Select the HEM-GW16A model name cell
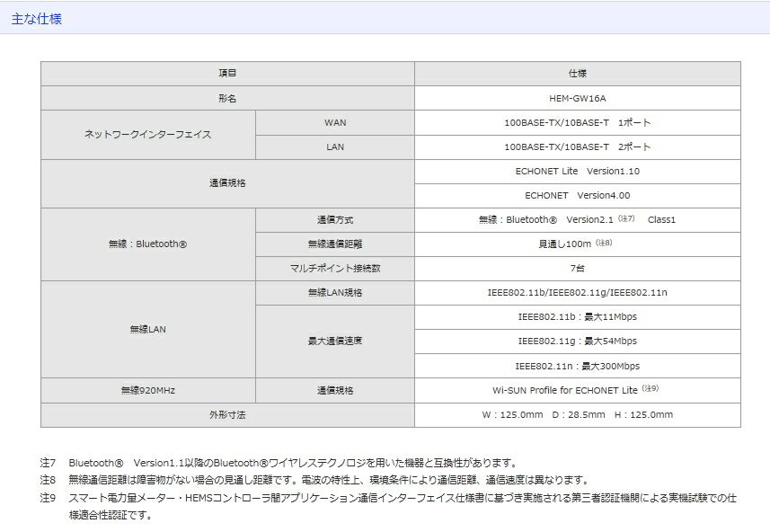The width and height of the screenshot is (770, 532). [x=577, y=98]
